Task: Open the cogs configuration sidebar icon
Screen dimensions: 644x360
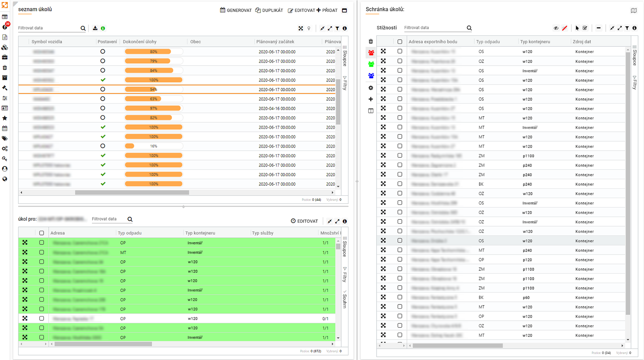Action: [5, 149]
